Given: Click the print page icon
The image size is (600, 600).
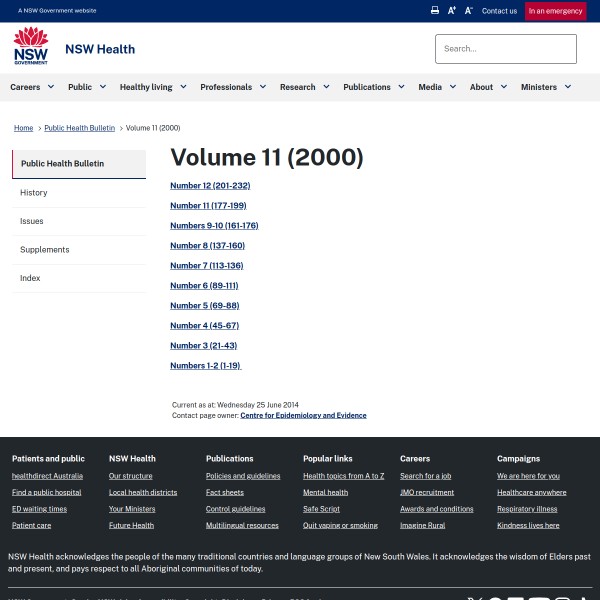Looking at the screenshot, I should pyautogui.click(x=435, y=11).
